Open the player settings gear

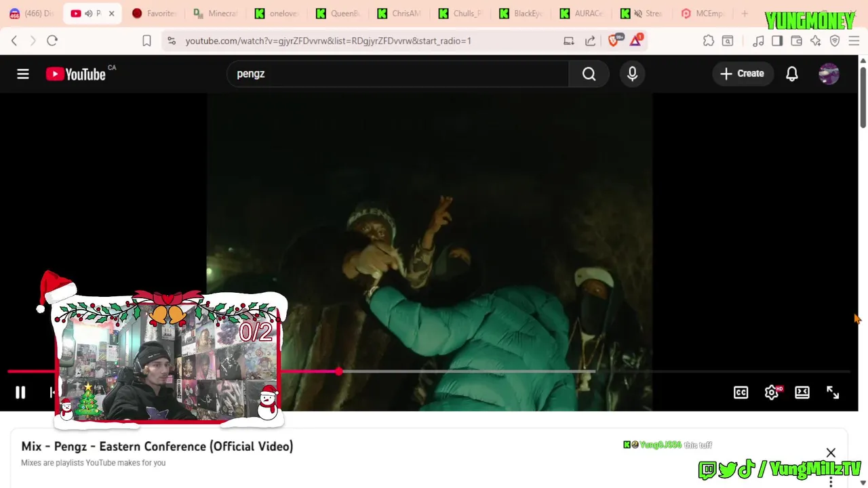[x=772, y=392]
